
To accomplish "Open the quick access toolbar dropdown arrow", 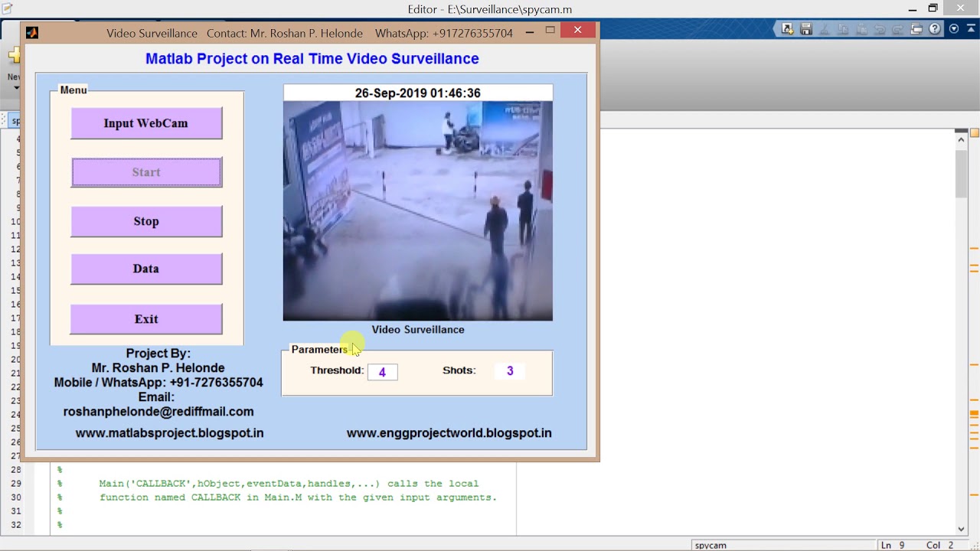I will coord(953,29).
